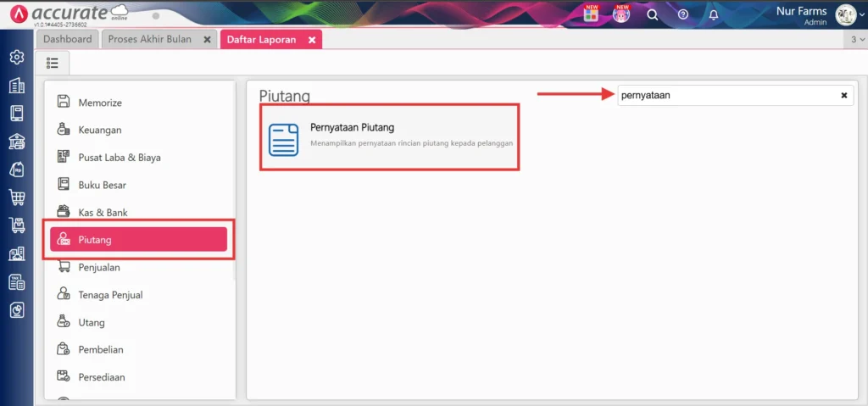Open the Pernyataan Piutang report title
Screen dimensions: 868x406
[x=352, y=127]
